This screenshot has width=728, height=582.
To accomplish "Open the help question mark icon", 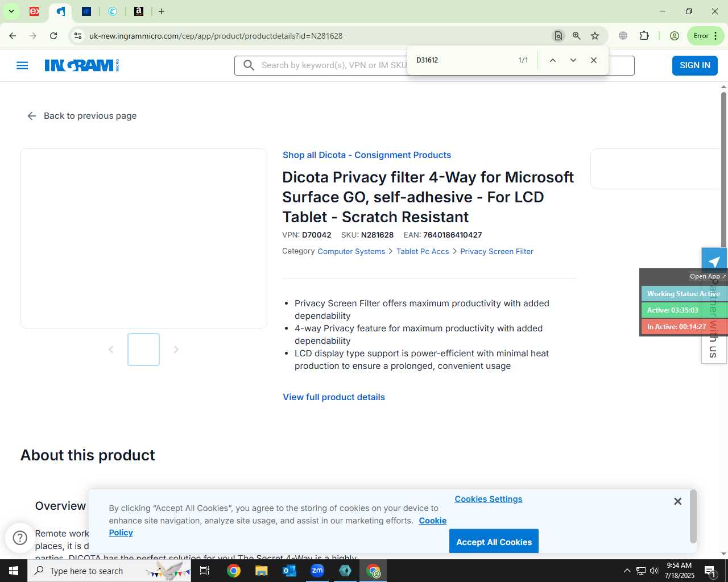I will point(20,538).
